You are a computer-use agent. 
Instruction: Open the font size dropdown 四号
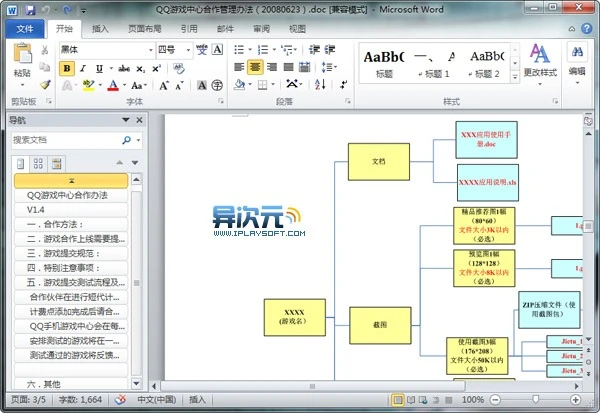point(188,50)
